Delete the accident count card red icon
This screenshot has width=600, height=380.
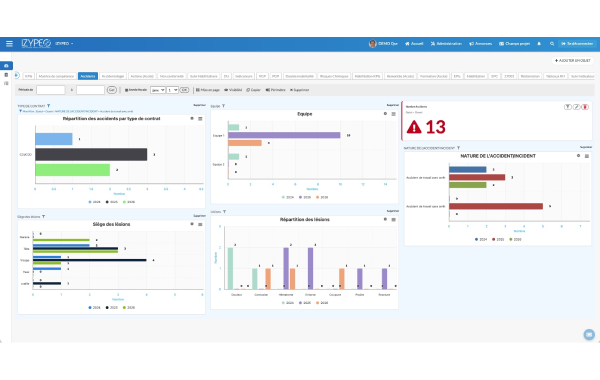pyautogui.click(x=585, y=107)
